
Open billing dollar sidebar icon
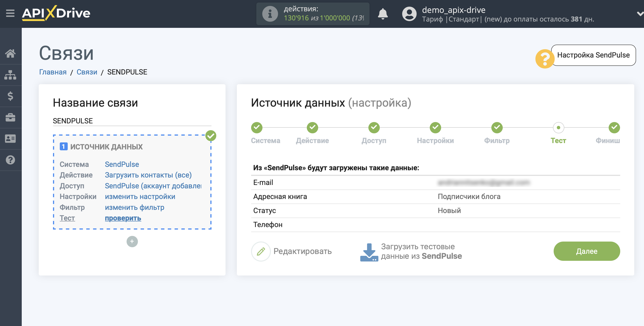pos(10,96)
